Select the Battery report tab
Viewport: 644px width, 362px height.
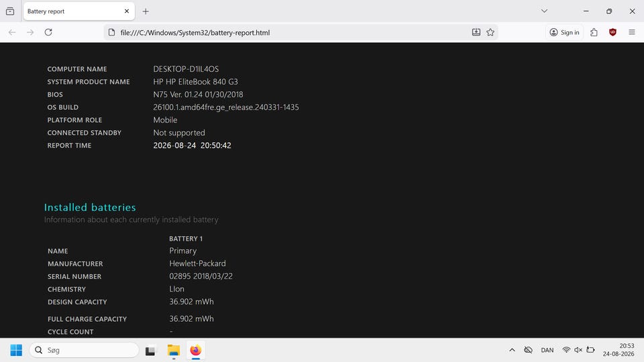(x=79, y=11)
